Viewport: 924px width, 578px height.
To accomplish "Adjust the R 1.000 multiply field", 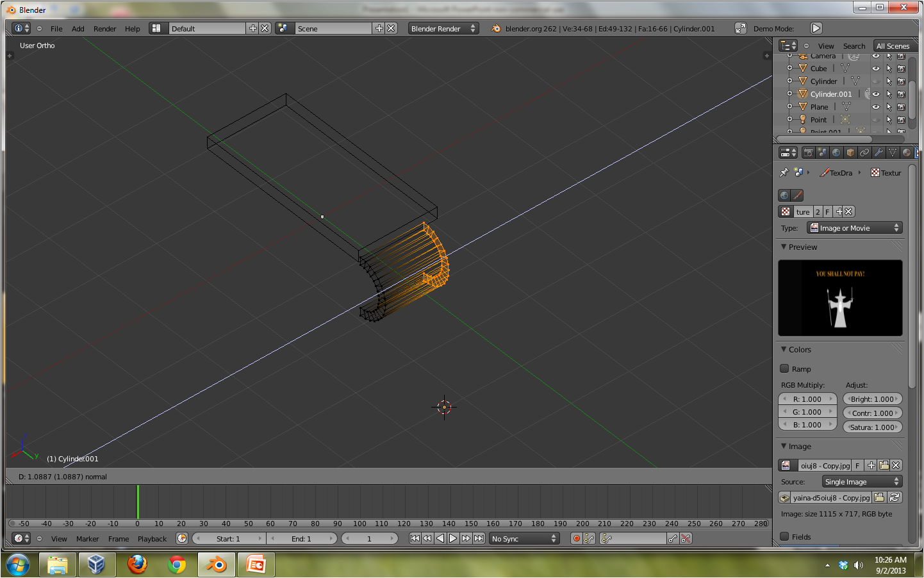I will (807, 399).
